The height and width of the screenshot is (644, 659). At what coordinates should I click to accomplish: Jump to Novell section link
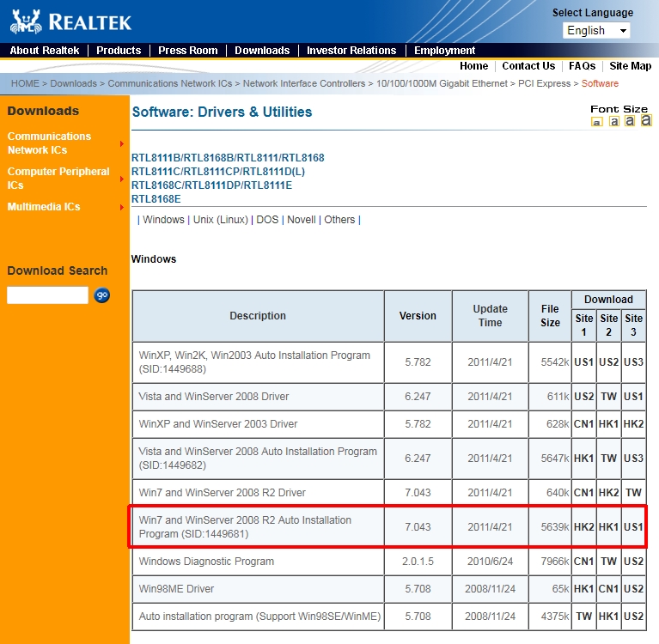coord(302,220)
